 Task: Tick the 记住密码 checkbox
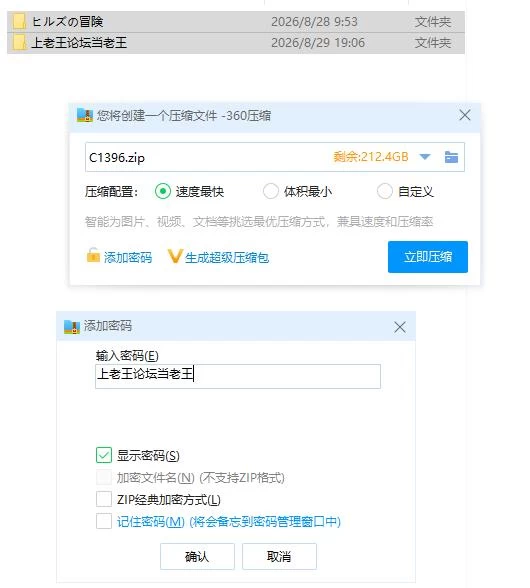[x=104, y=521]
